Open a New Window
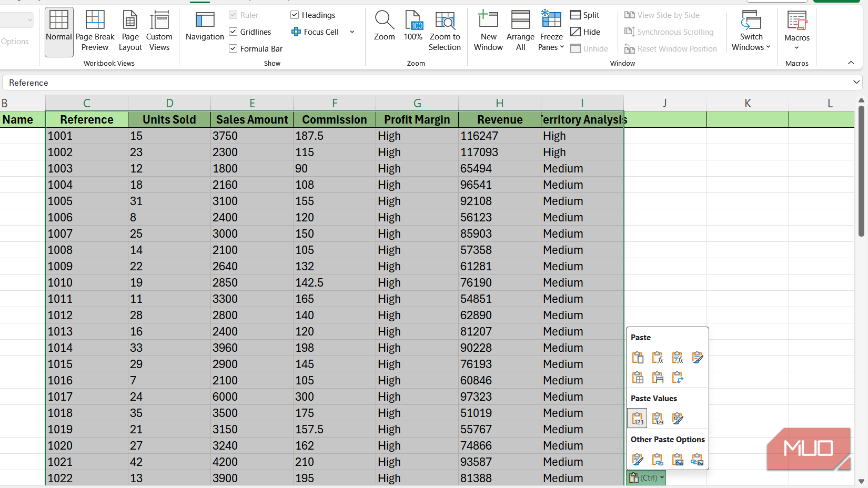This screenshot has height=488, width=868. click(x=488, y=32)
